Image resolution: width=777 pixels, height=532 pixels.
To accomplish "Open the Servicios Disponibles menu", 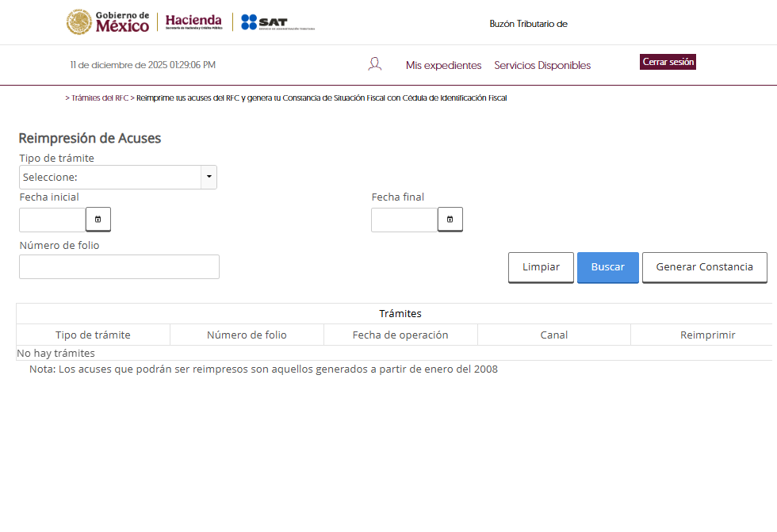I will pos(542,65).
